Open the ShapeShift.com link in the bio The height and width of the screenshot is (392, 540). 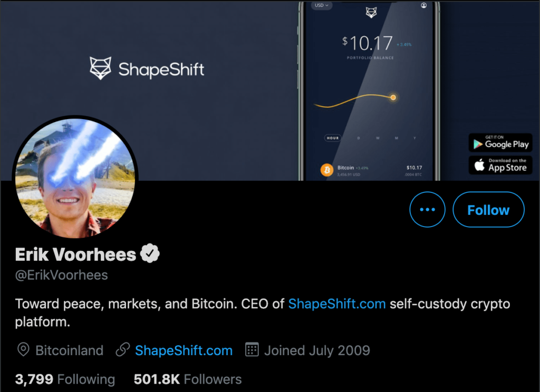point(336,304)
